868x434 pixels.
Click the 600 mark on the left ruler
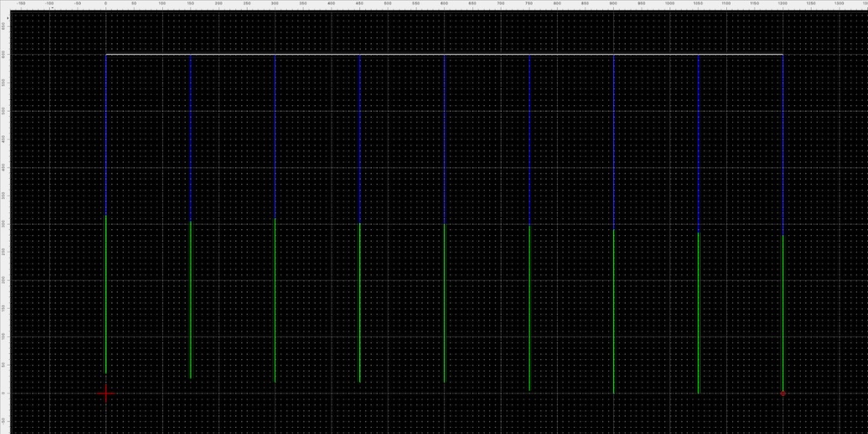tap(3, 55)
